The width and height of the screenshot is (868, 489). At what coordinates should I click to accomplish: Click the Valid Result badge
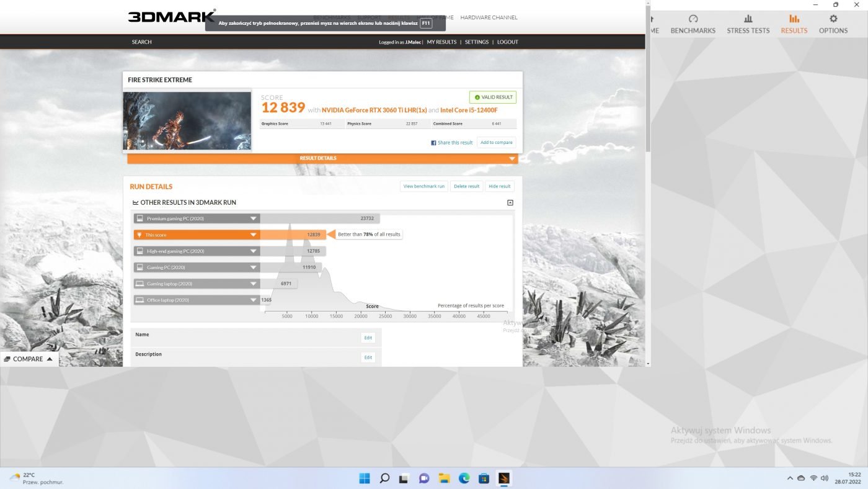point(493,97)
